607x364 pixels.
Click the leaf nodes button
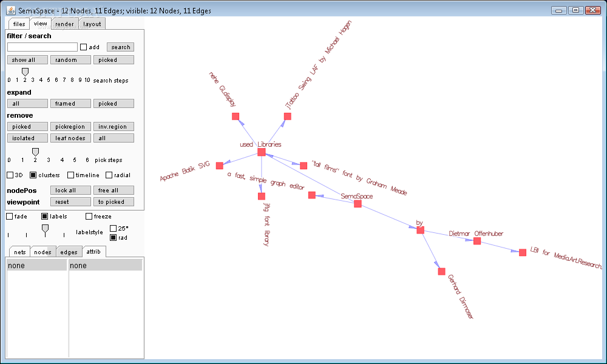click(x=70, y=138)
